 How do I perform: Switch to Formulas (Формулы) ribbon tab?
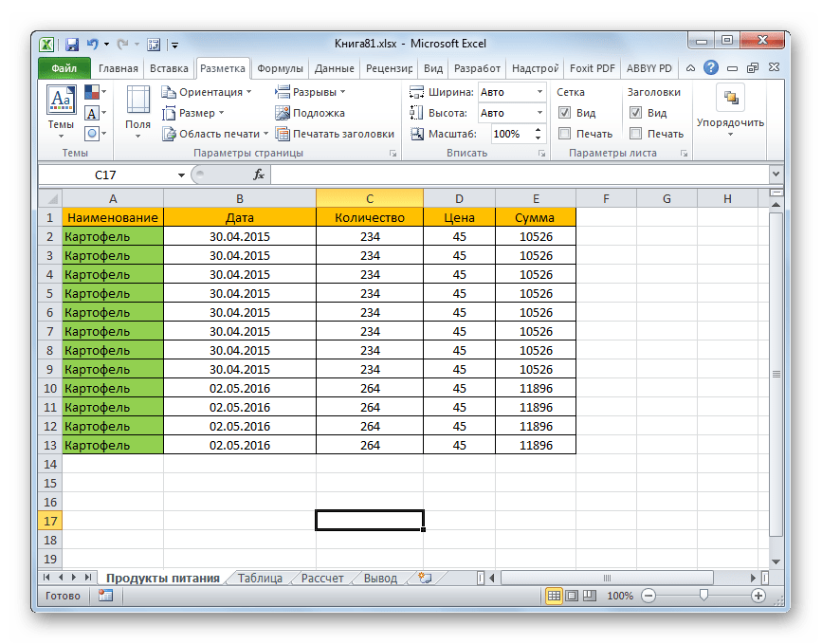point(280,68)
